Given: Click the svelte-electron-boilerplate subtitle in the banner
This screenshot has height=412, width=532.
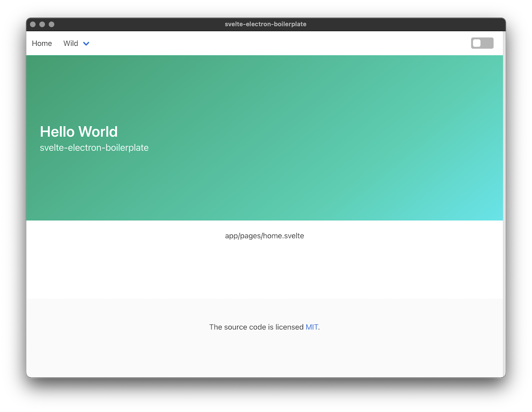Looking at the screenshot, I should pyautogui.click(x=94, y=147).
